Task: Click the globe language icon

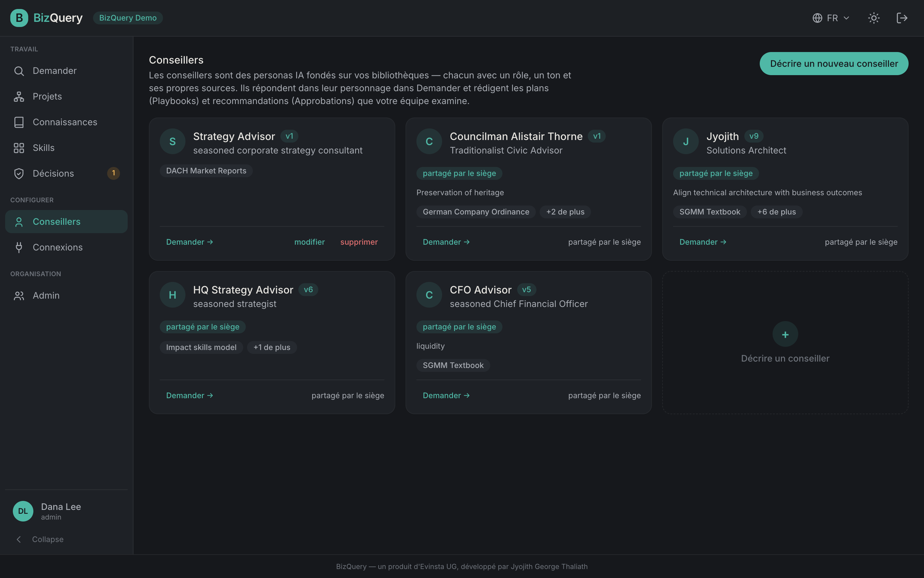Action: point(817,18)
